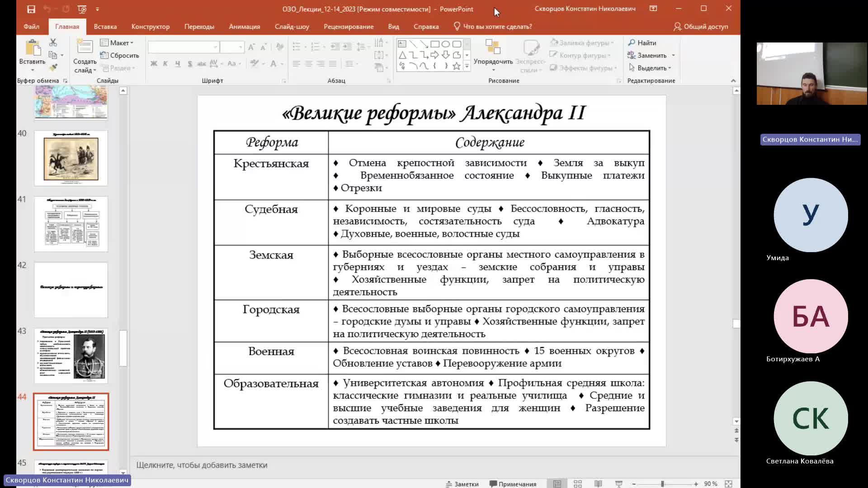Screen dimensions: 868x488
Task: Open the Файл menu
Action: 31,27
